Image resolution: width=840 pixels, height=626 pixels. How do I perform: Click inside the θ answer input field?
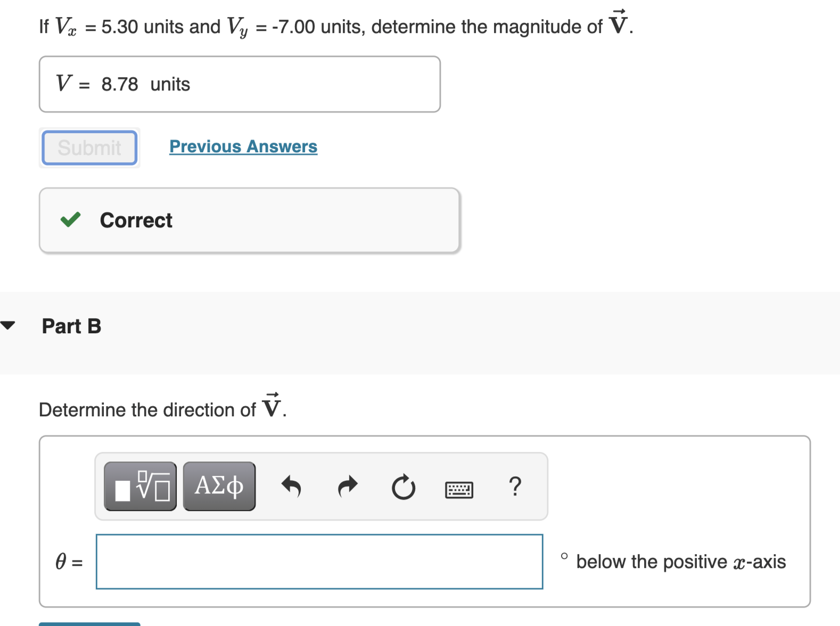[319, 562]
